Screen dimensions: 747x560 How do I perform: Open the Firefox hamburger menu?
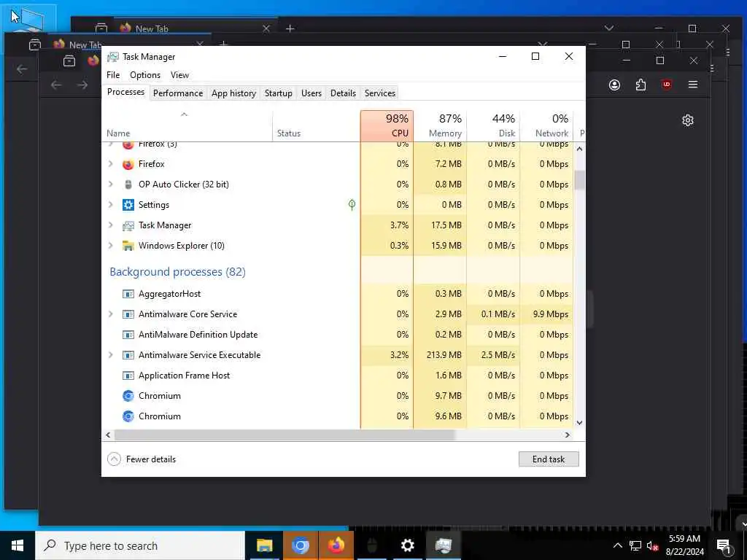coord(693,85)
